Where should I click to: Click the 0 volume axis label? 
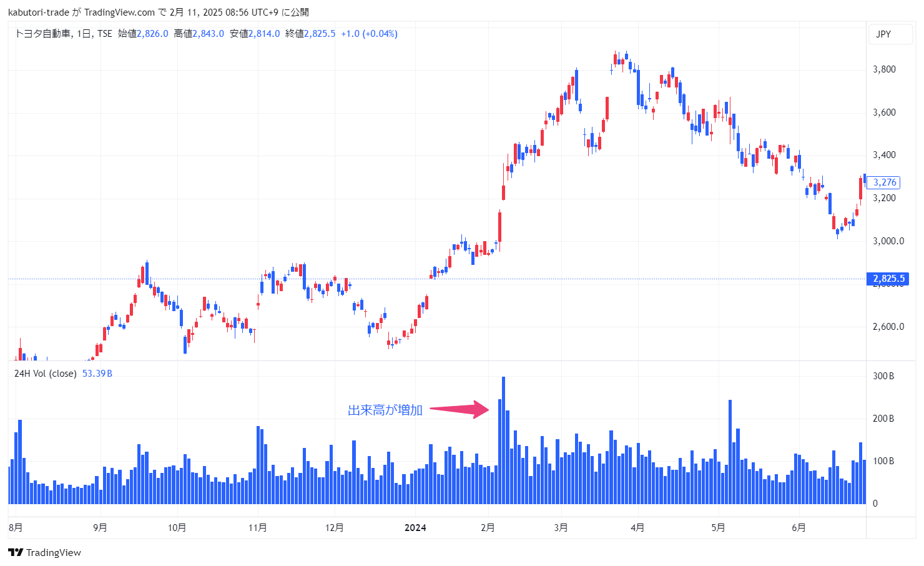[875, 504]
